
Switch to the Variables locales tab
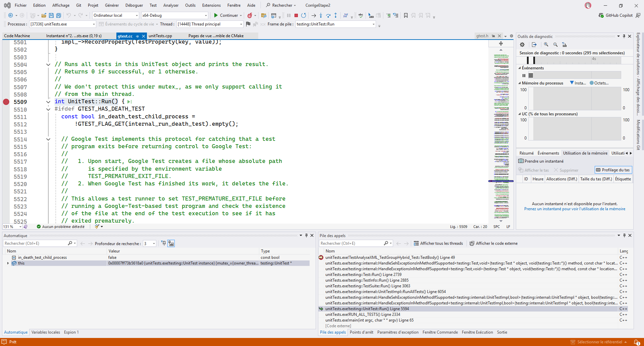pos(46,332)
